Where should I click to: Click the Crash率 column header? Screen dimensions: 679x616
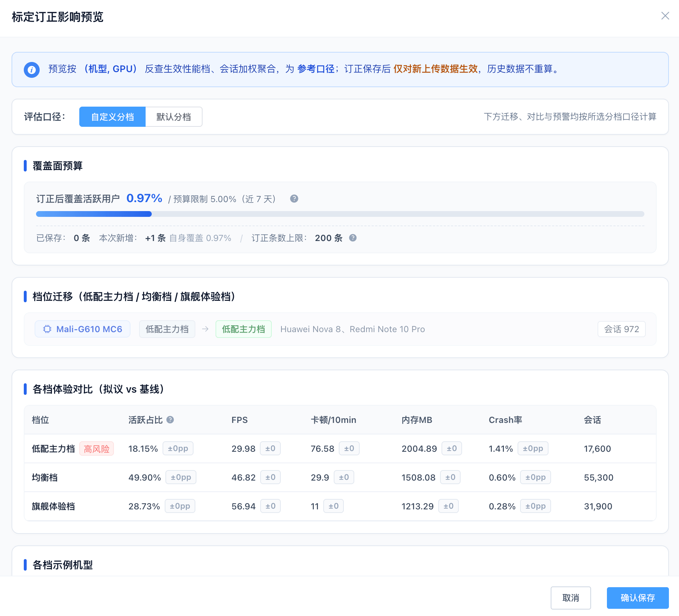(x=505, y=420)
